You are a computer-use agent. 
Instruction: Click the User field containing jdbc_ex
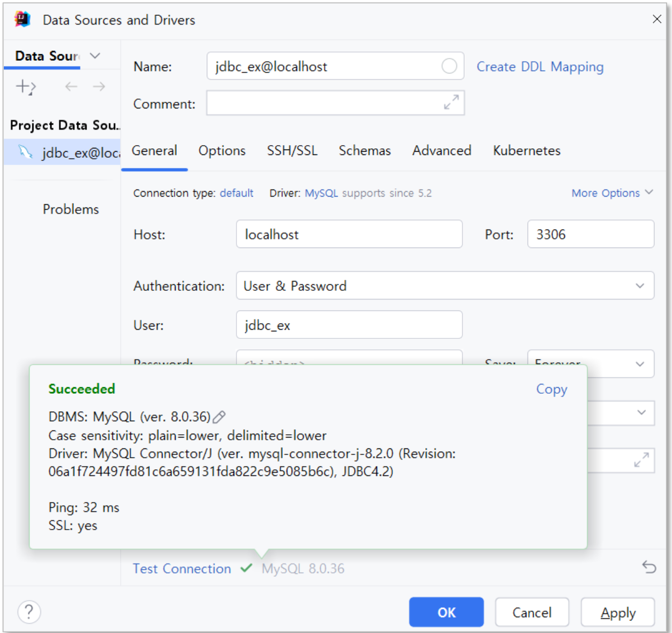tap(349, 325)
